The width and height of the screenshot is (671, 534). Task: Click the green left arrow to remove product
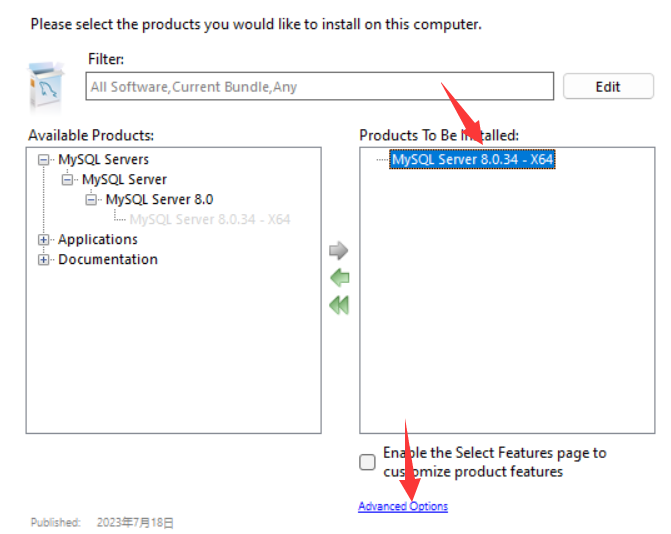(339, 278)
